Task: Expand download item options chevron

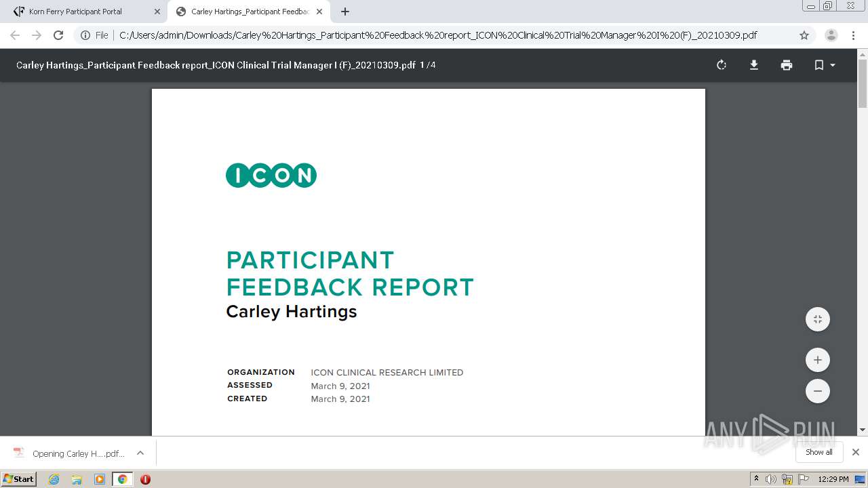Action: 140,453
